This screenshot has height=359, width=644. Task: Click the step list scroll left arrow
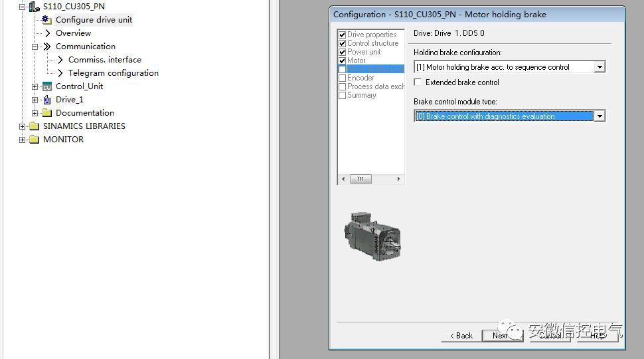pos(343,179)
